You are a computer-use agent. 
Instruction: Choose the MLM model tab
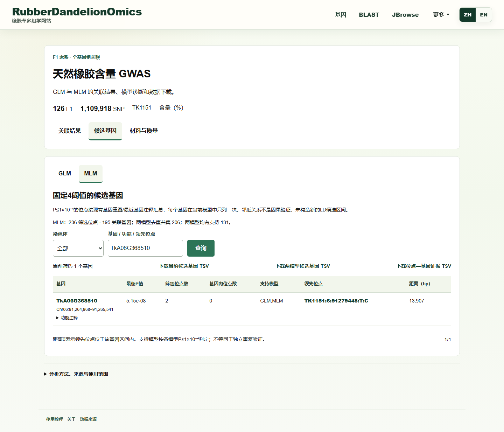[x=91, y=174]
